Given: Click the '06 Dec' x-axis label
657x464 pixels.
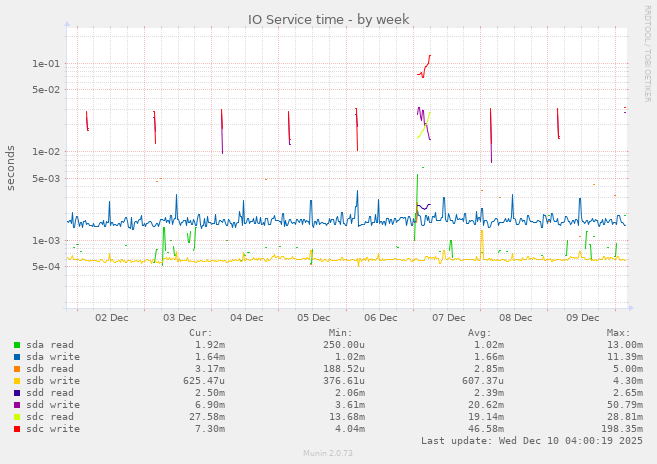Looking at the screenshot, I should 381,318.
